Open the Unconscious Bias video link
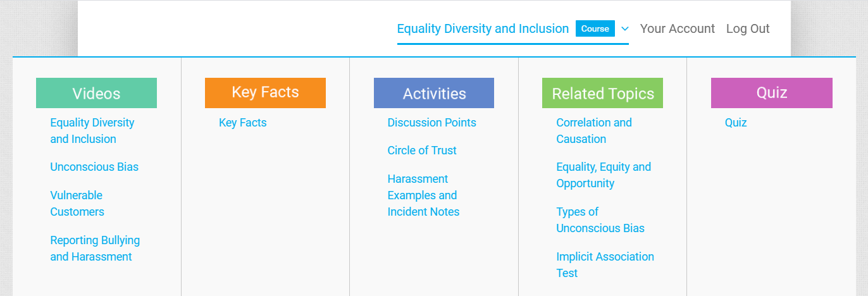The width and height of the screenshot is (868, 296). (x=94, y=167)
